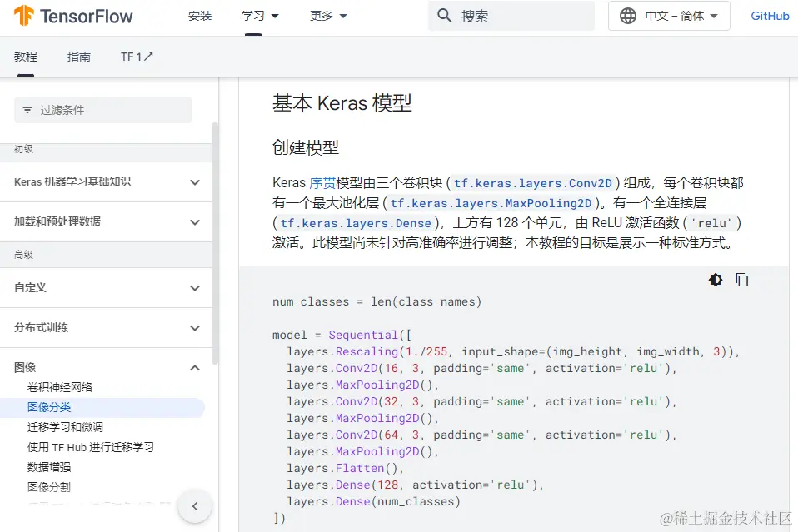Select 使用 TF Hub 进行迁移学习

91,447
